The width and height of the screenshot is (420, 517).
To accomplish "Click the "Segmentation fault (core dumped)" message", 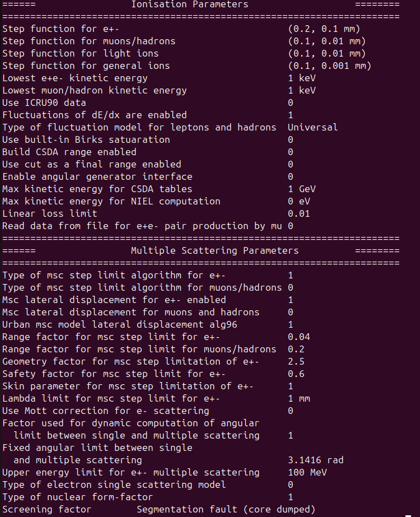I will pyautogui.click(x=226, y=510).
